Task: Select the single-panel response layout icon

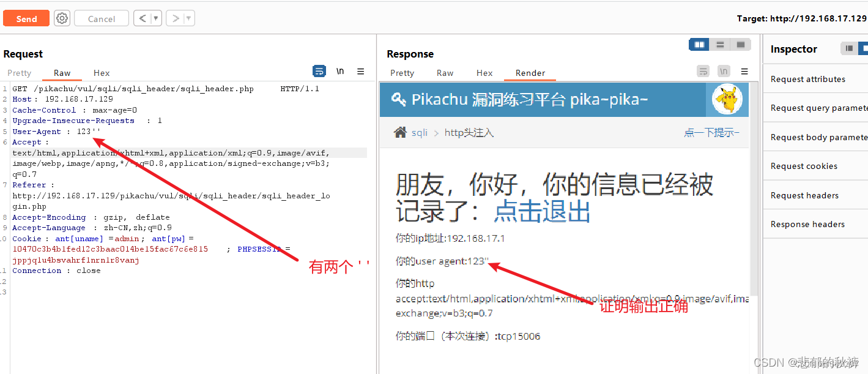Action: 741,44
